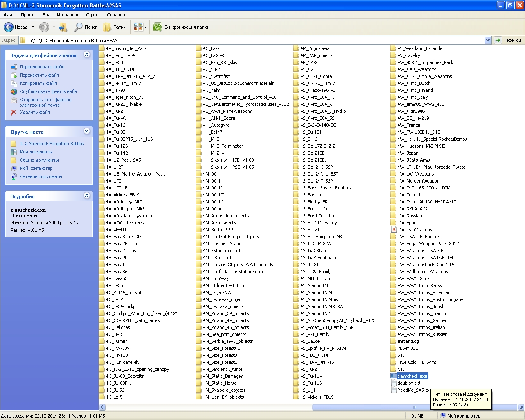Open the Справка menu
Viewport: 525px width, 420px height.
[116, 15]
